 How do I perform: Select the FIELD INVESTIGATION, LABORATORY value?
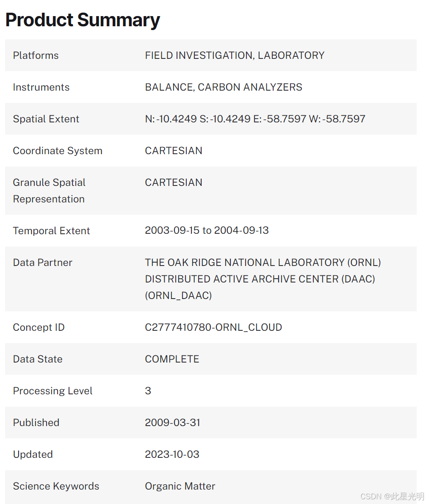coord(235,55)
